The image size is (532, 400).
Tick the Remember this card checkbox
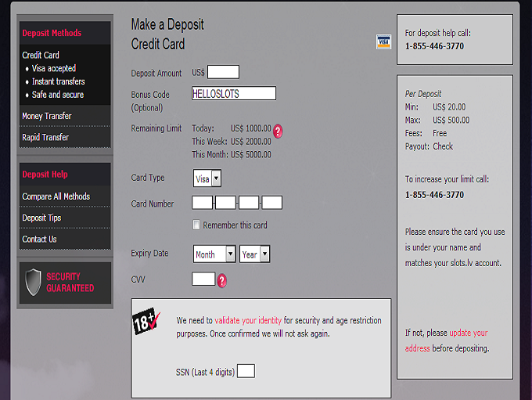(x=196, y=225)
